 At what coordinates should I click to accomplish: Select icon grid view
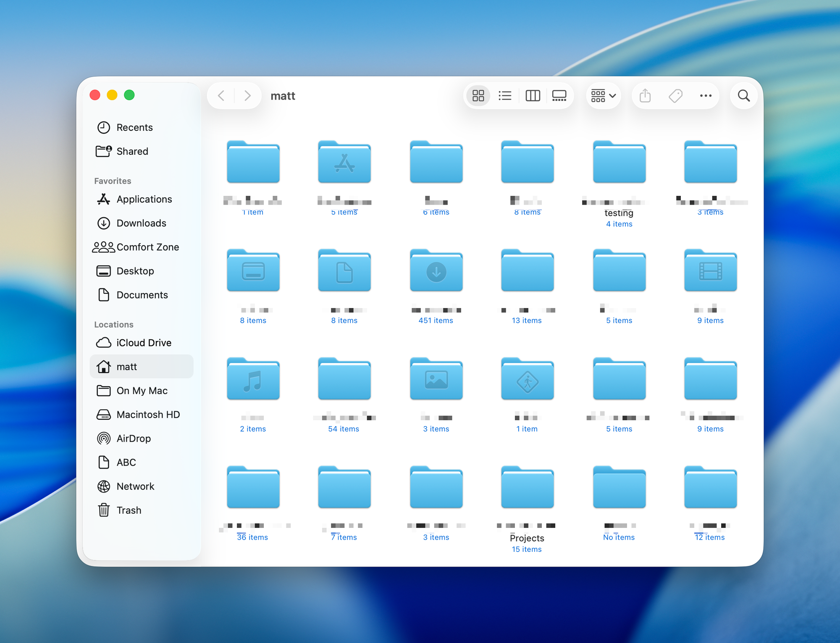click(x=478, y=96)
